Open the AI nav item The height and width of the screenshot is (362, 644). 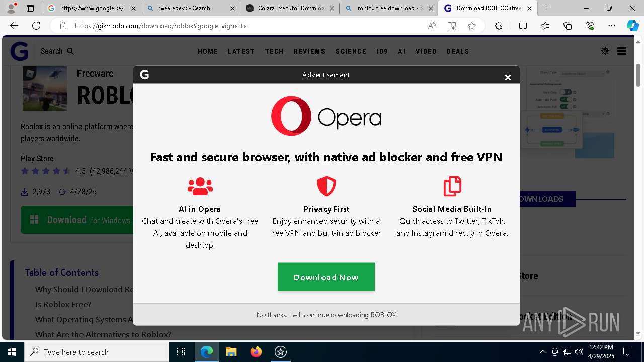tap(401, 51)
